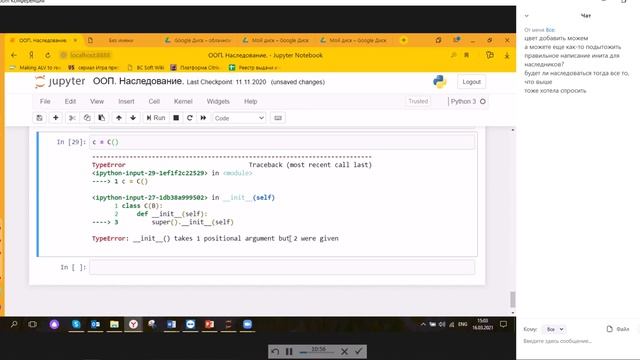Click the Jupyter logo

(60, 81)
